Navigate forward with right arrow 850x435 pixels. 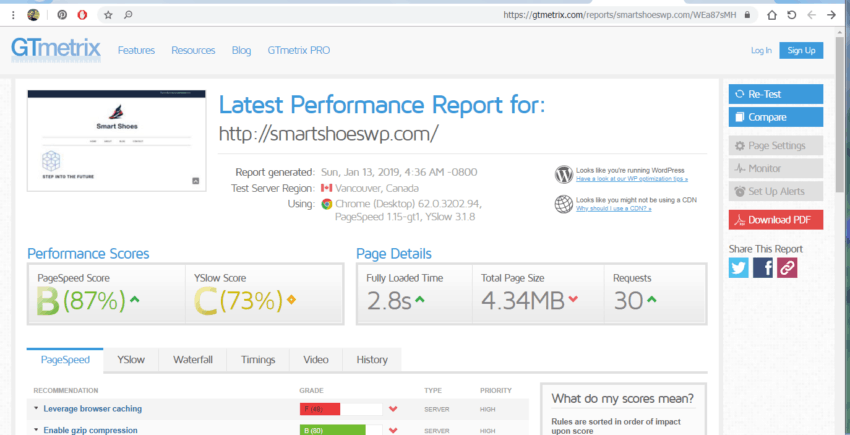click(x=831, y=15)
